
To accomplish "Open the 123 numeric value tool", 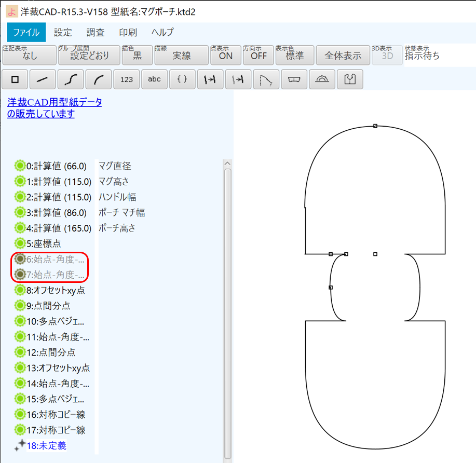I will point(126,79).
